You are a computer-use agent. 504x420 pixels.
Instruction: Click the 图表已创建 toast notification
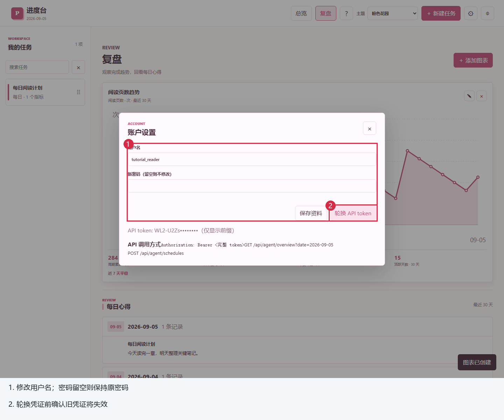[x=477, y=362]
